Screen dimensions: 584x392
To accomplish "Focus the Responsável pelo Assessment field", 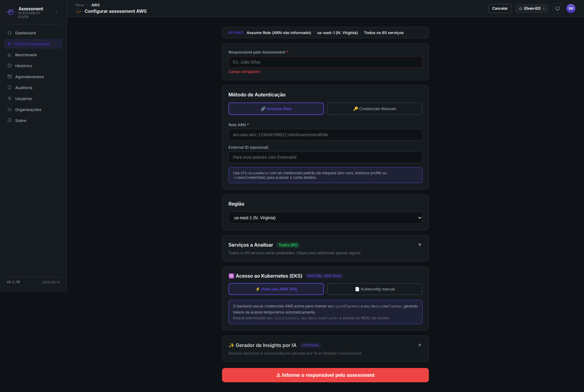I will click(x=325, y=62).
